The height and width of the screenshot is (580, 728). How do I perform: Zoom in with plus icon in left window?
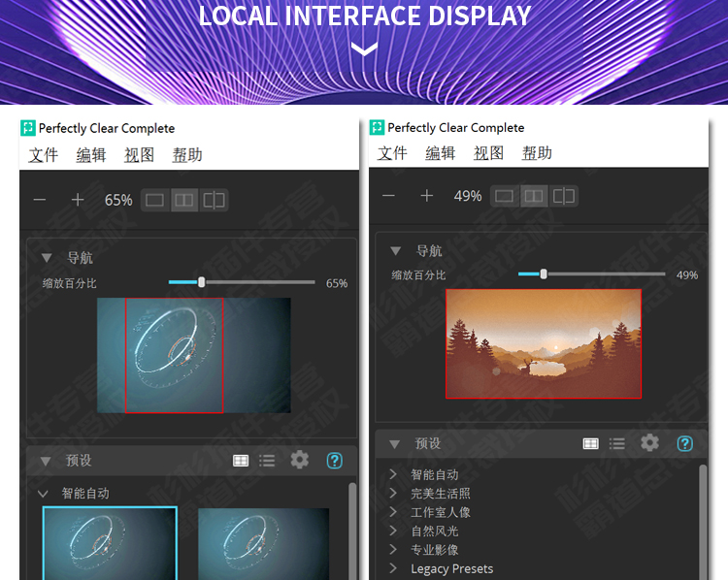coord(78,200)
